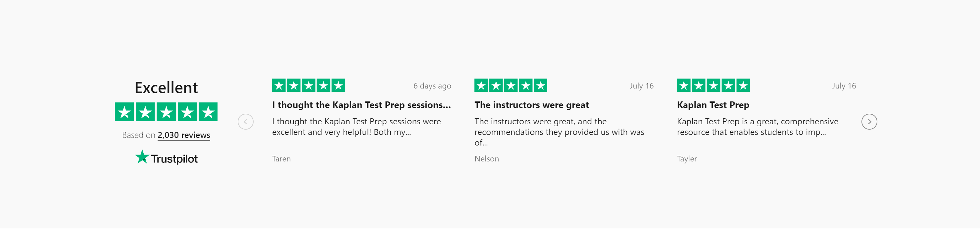Click Tayler's five-star rating
980x240 pixels.
713,86
